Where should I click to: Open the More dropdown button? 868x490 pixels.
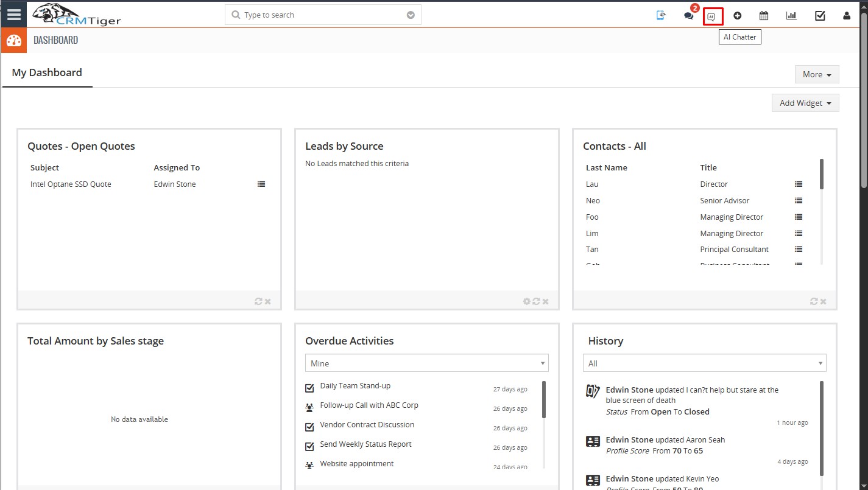pos(817,74)
